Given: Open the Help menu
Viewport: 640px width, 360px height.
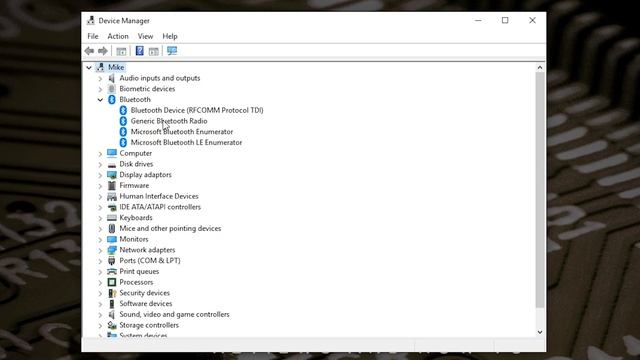Looking at the screenshot, I should [x=170, y=36].
